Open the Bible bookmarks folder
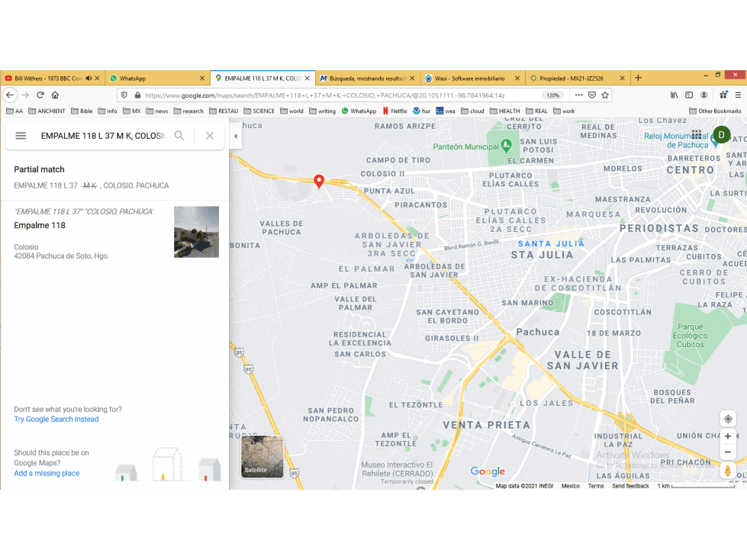The image size is (747, 560). click(82, 111)
